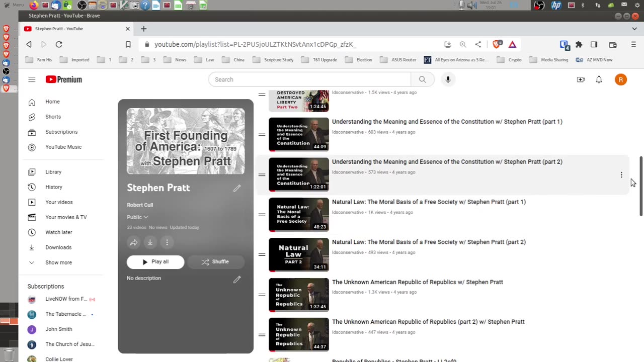The height and width of the screenshot is (362, 644).
Task: Open the Brave main menu
Action: [x=633, y=44]
